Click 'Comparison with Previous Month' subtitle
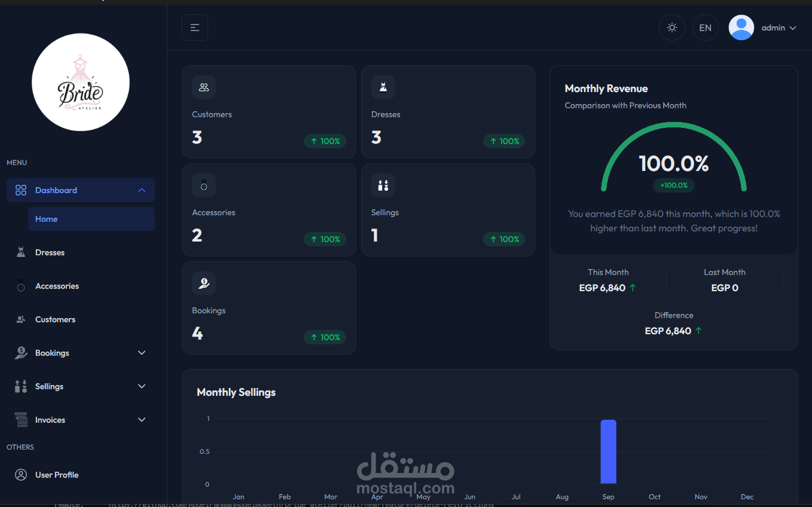This screenshot has width=812, height=507. coord(625,105)
